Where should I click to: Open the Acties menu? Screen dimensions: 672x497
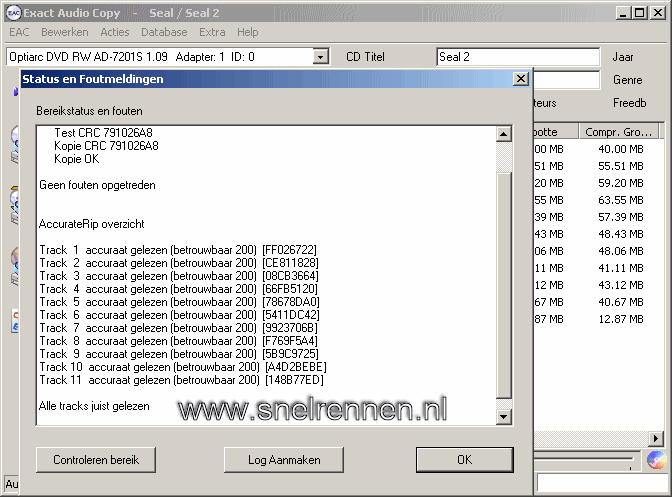coord(115,32)
